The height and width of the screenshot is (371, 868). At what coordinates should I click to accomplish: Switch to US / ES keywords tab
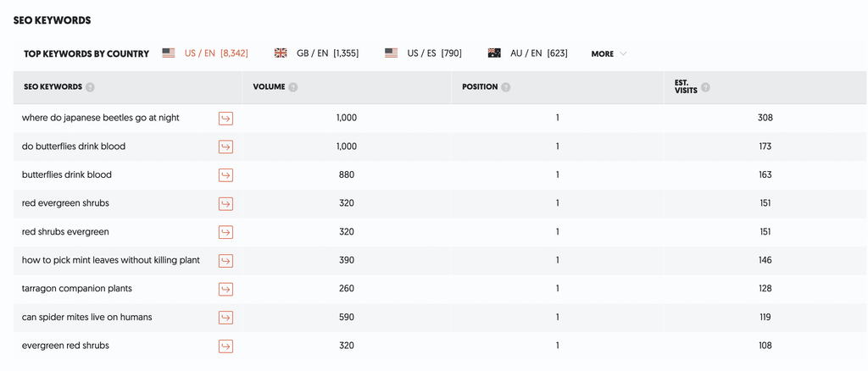tap(423, 53)
